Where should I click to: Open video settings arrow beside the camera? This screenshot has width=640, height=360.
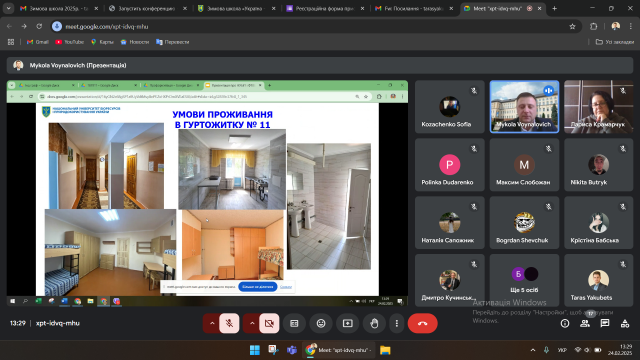pyautogui.click(x=252, y=323)
